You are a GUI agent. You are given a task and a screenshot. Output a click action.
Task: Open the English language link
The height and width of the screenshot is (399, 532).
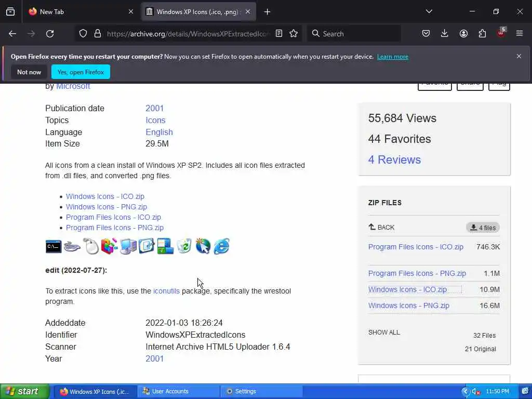159,132
